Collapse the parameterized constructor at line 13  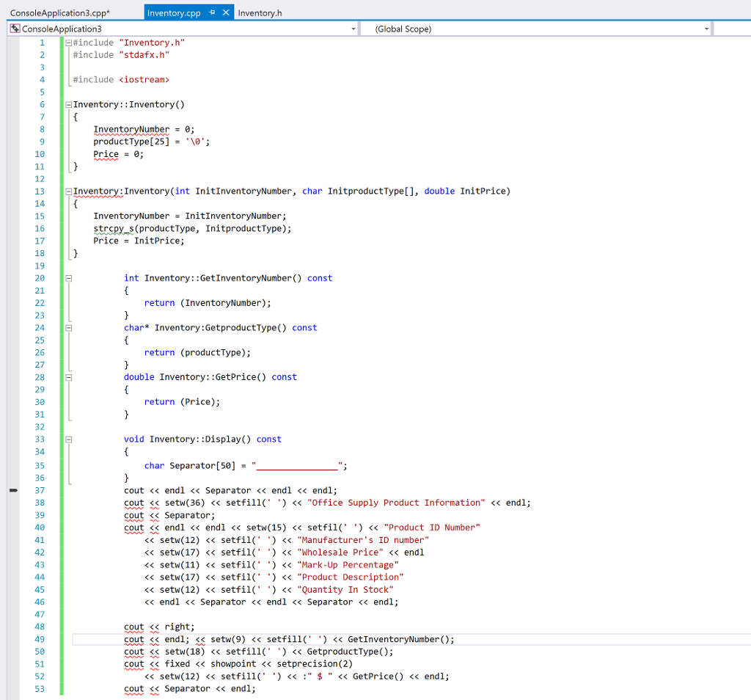(x=68, y=192)
